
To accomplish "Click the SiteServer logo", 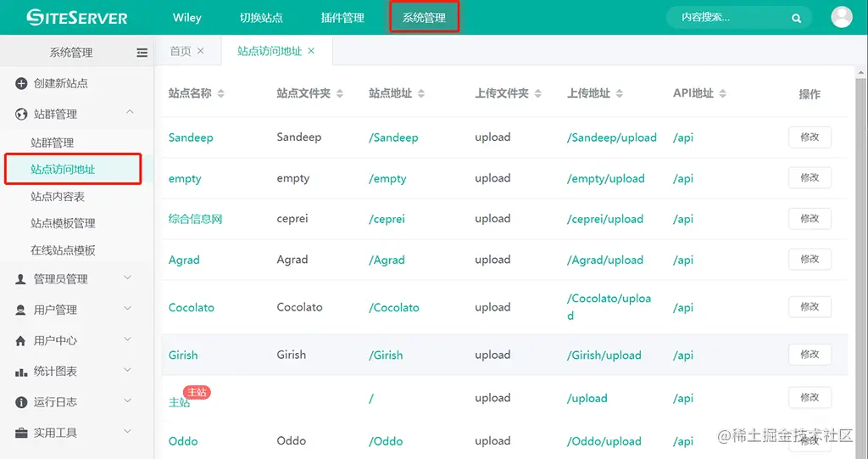I will 77,17.
